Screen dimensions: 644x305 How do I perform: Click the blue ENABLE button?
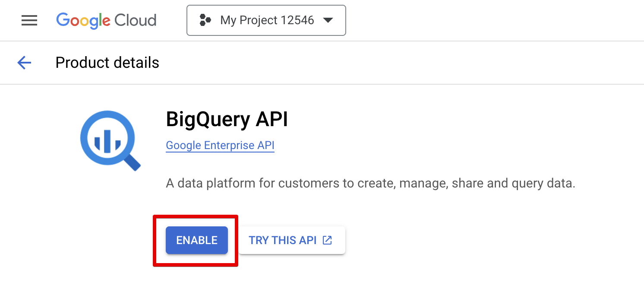pyautogui.click(x=196, y=240)
